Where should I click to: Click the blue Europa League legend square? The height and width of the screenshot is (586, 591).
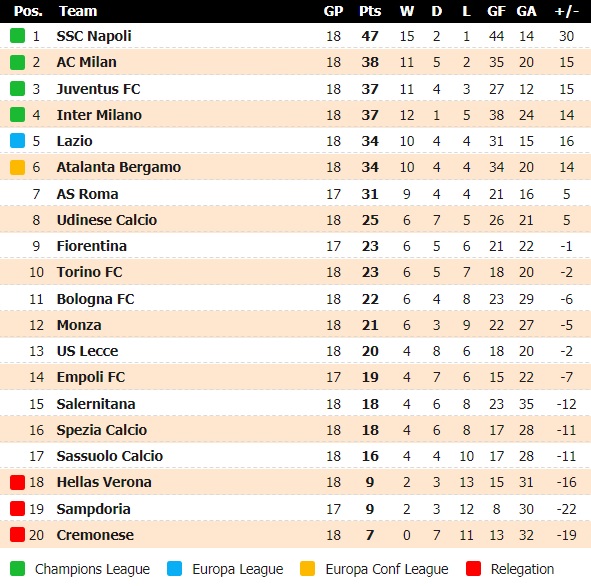[174, 569]
